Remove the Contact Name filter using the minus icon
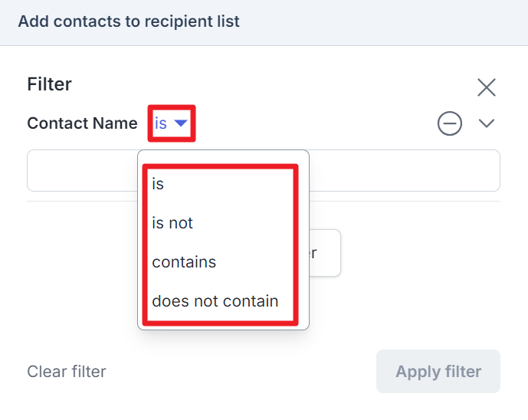Screen dimensions: 528x420 pos(450,123)
